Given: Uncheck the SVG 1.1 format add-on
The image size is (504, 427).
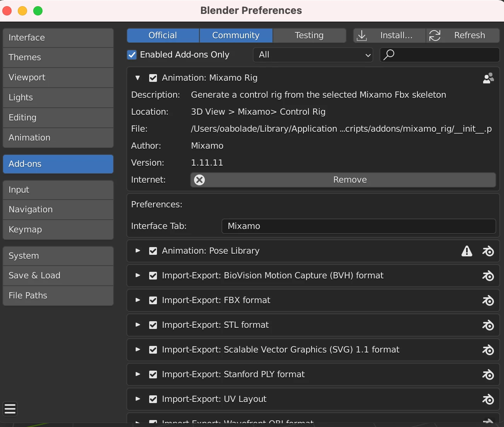Looking at the screenshot, I should click(x=153, y=350).
